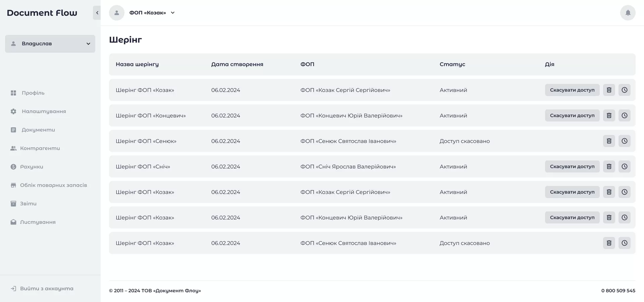Click the Дія column header
Image resolution: width=644 pixels, height=302 pixels.
[549, 64]
